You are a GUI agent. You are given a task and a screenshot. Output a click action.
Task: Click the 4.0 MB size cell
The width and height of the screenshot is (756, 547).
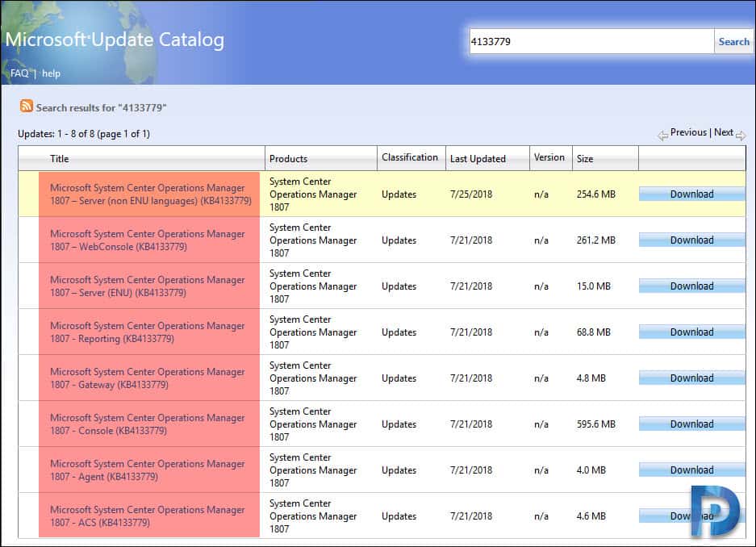tap(591, 470)
